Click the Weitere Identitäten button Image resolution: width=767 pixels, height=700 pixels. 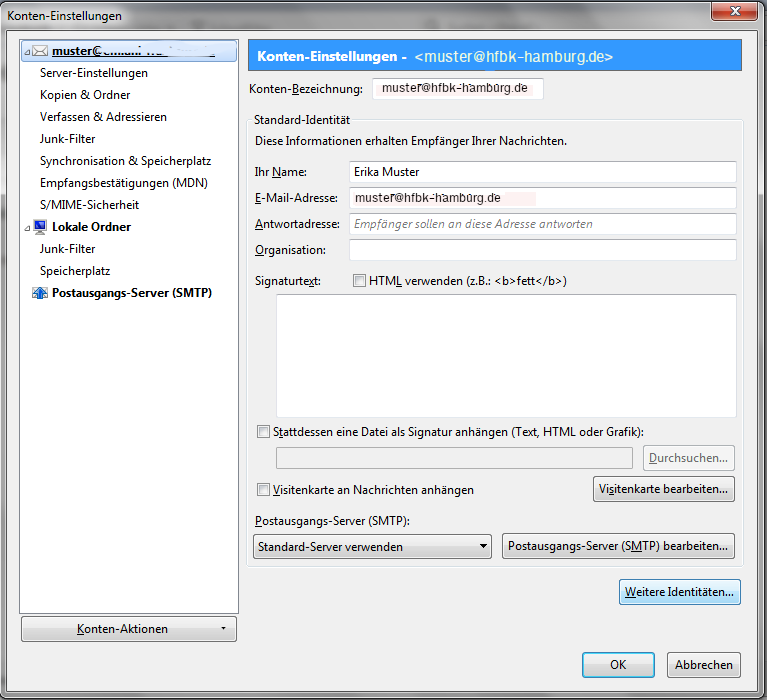680,592
